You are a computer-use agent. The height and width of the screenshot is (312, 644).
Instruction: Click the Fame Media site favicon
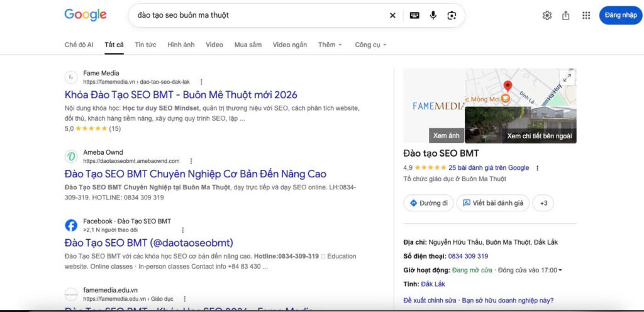pos(71,77)
